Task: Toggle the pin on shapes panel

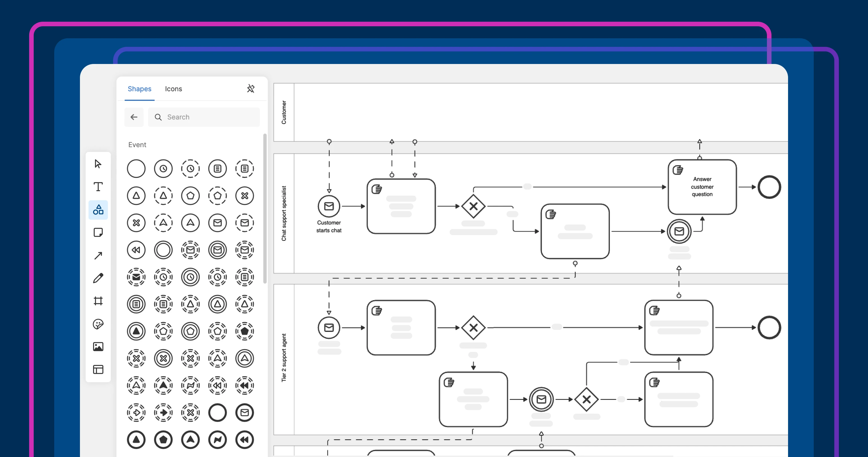Action: (250, 89)
